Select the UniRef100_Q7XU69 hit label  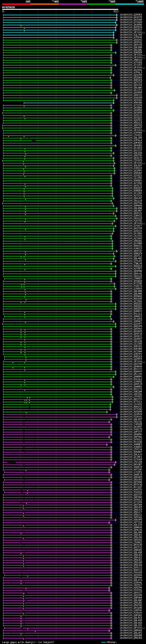click(131, 459)
